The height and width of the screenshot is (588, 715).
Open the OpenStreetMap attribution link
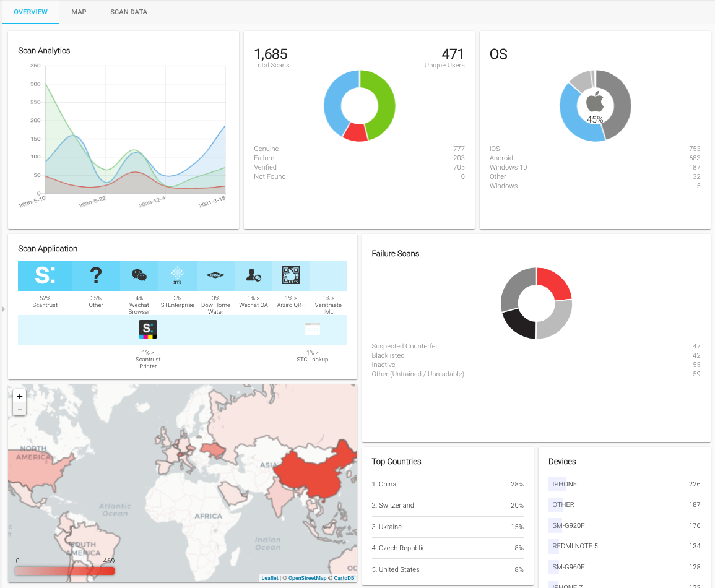click(307, 578)
